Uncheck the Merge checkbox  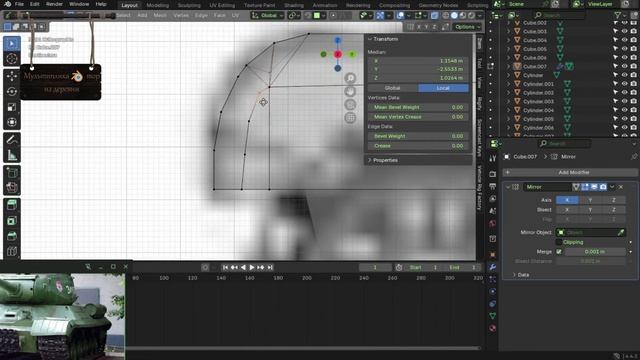[559, 252]
